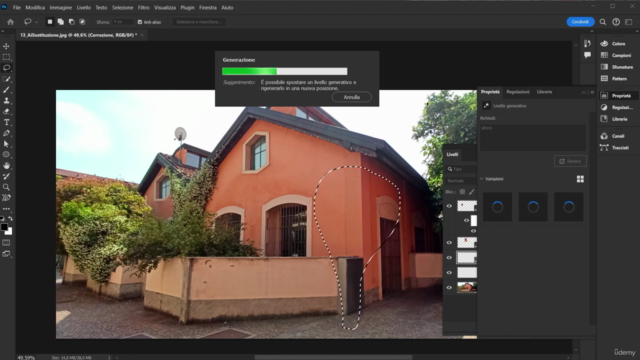
Task: Open the search magnifier in top bar
Action: [x=603, y=22]
